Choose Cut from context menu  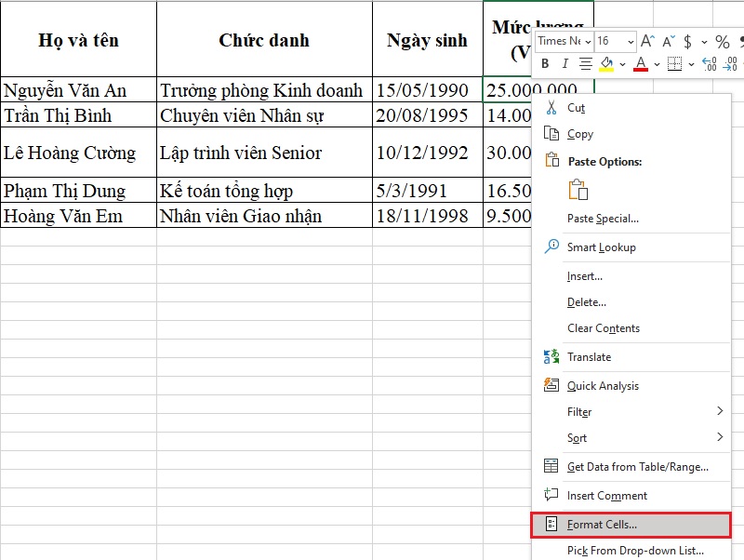pos(631,108)
